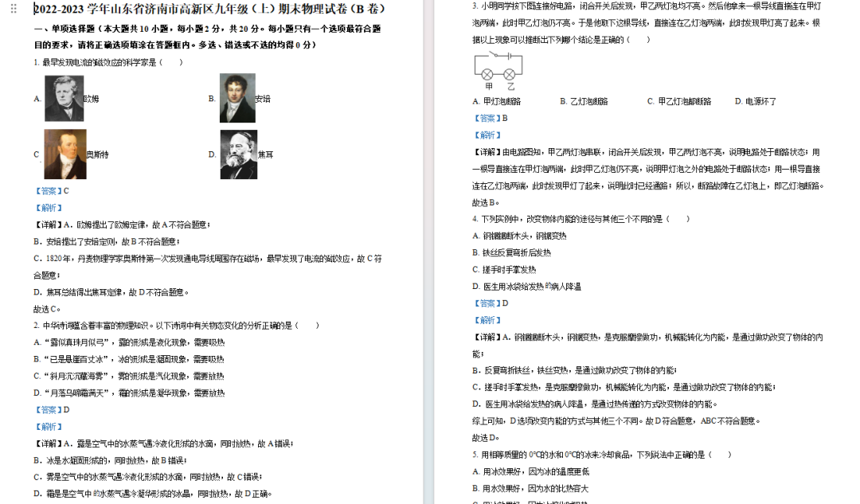Click the color portrait of 奥斯特
This screenshot has height=504, width=860.
pyautogui.click(x=64, y=154)
